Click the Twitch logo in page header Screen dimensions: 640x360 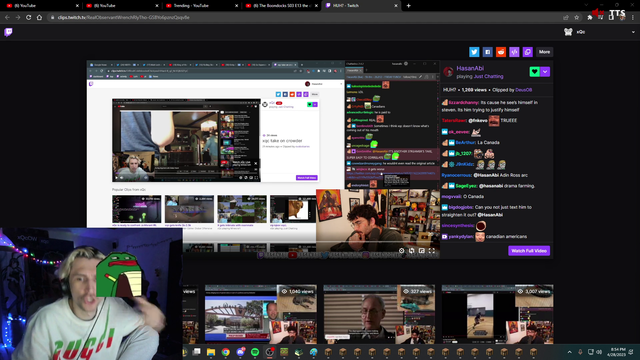click(x=8, y=32)
